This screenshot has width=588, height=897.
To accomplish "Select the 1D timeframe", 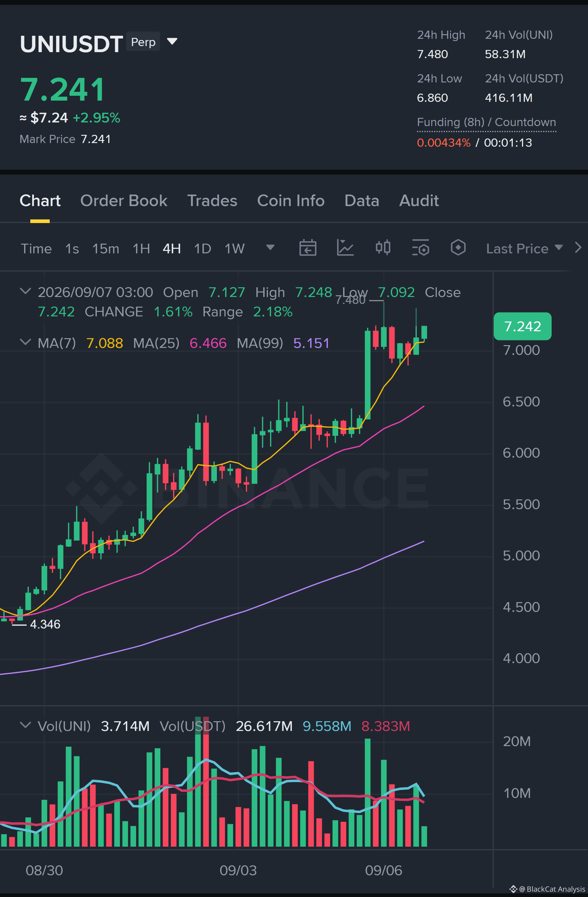I will [x=202, y=249].
